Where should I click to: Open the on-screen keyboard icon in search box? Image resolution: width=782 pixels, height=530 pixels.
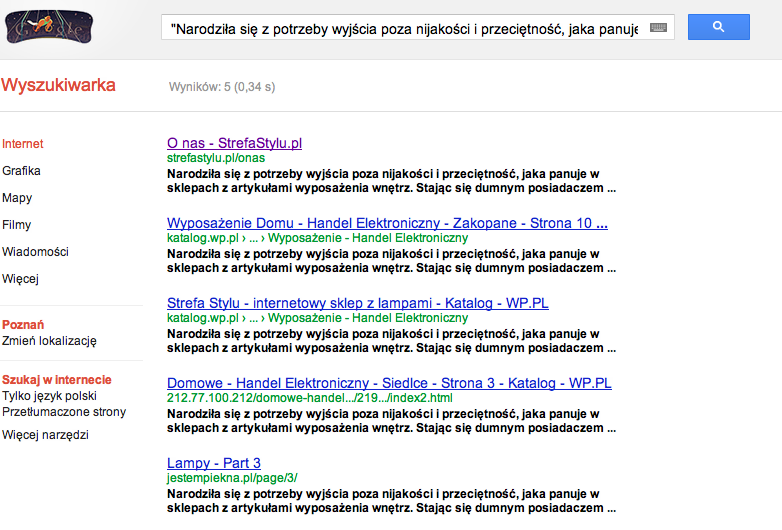pos(658,28)
